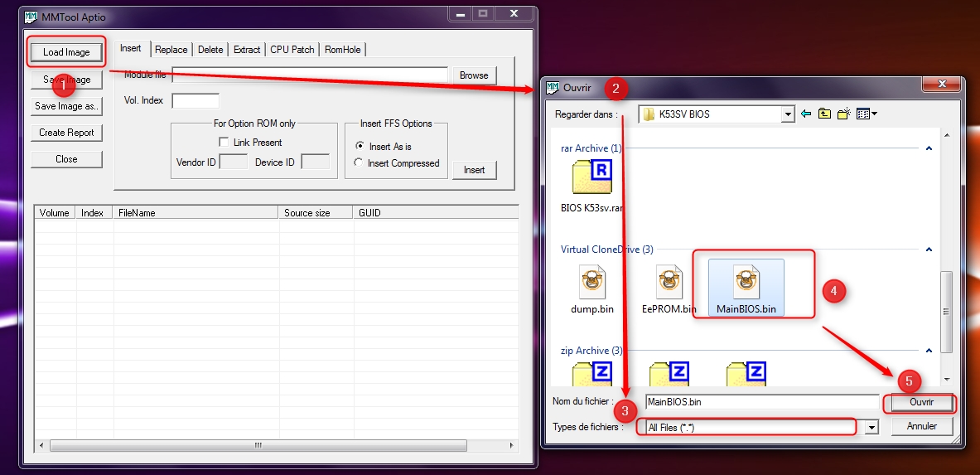Switch to the CPU Patch tab

coord(292,50)
